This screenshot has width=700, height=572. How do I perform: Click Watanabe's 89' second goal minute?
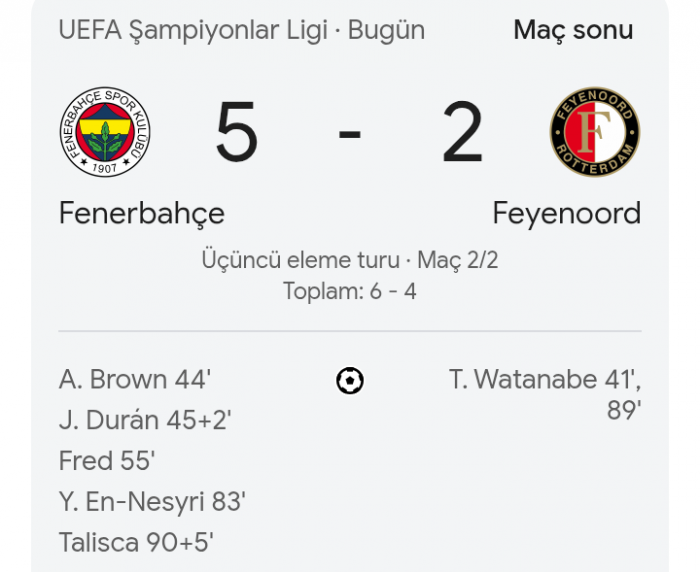[622, 410]
